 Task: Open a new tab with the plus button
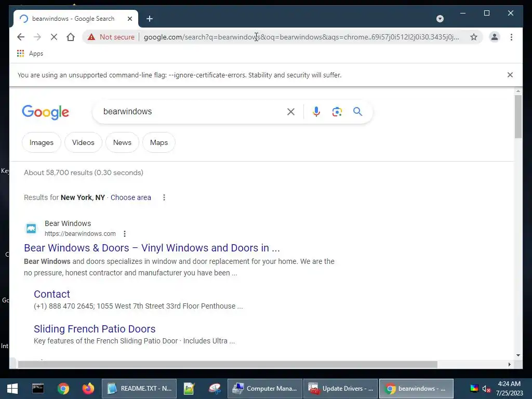[x=149, y=19]
